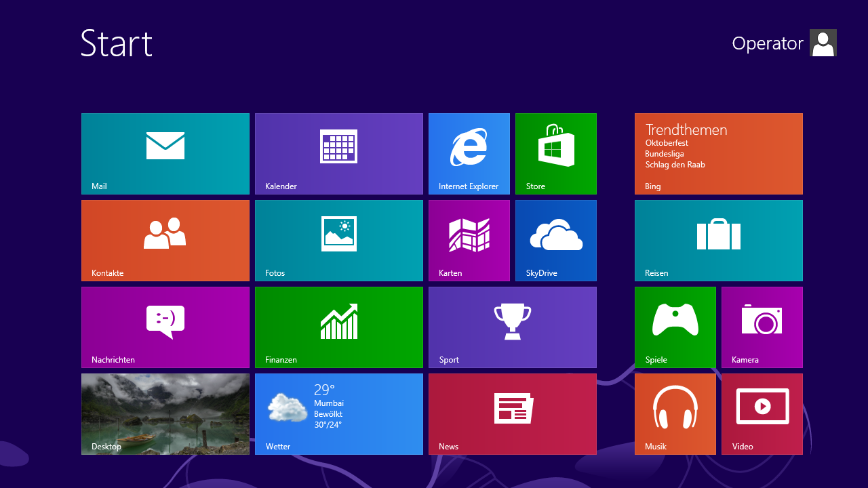
Task: Open the Kontakte people icon
Action: click(165, 233)
